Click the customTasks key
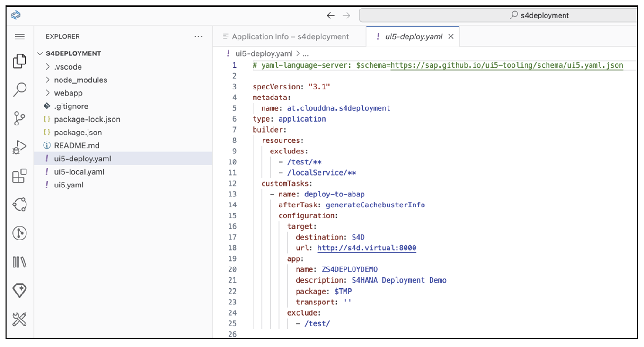The image size is (644, 347). (x=287, y=184)
